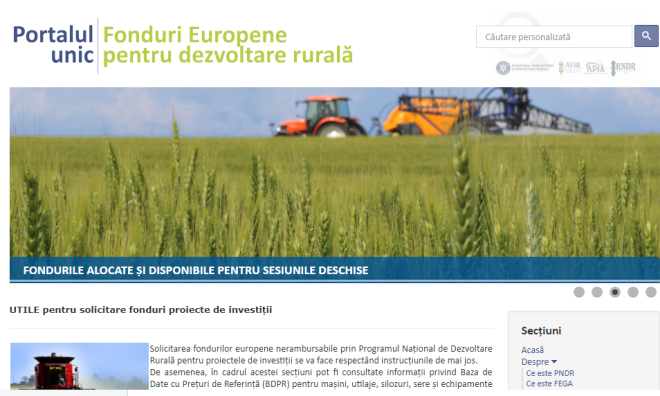
Task: Open the Acasă section link
Action: click(532, 350)
